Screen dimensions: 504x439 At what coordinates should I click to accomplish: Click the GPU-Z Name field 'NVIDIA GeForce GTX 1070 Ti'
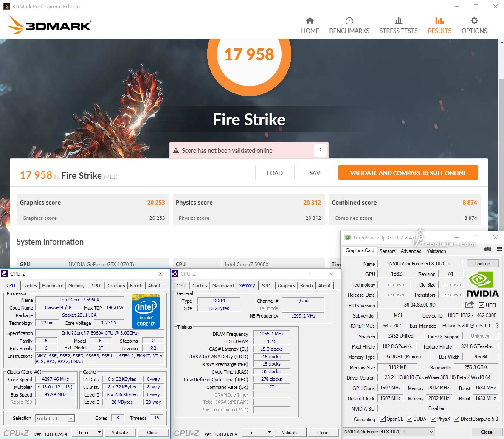(x=420, y=264)
